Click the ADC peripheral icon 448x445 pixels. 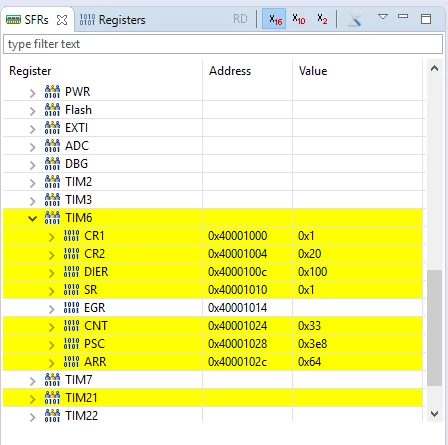coord(52,145)
